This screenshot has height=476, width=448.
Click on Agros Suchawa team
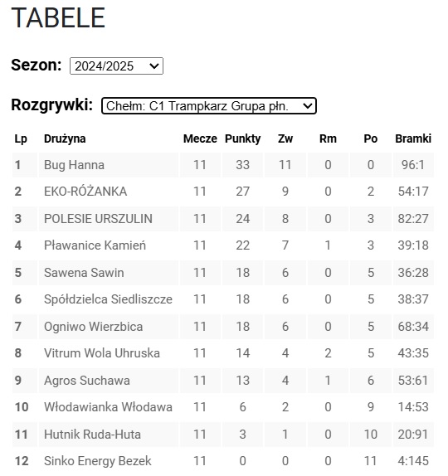[x=87, y=381]
